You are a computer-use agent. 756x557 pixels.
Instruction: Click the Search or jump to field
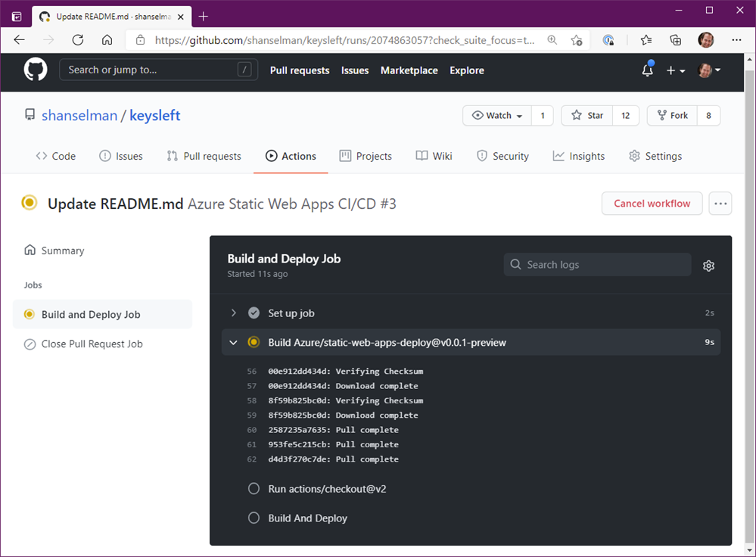pyautogui.click(x=158, y=70)
